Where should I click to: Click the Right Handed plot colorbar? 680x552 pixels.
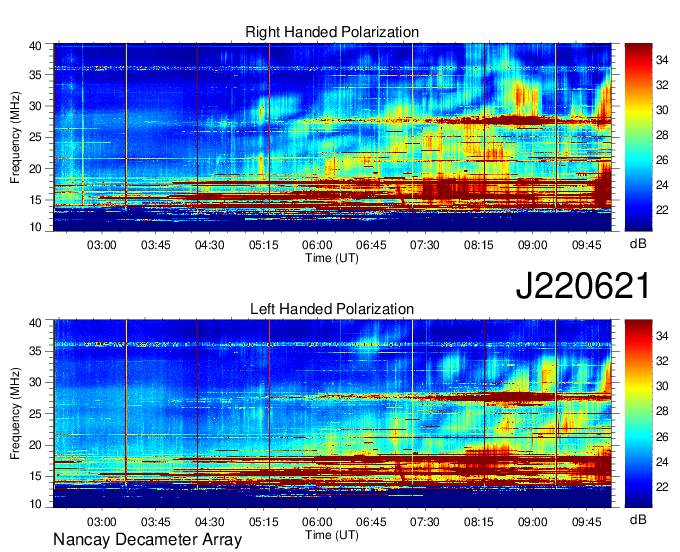pyautogui.click(x=638, y=137)
